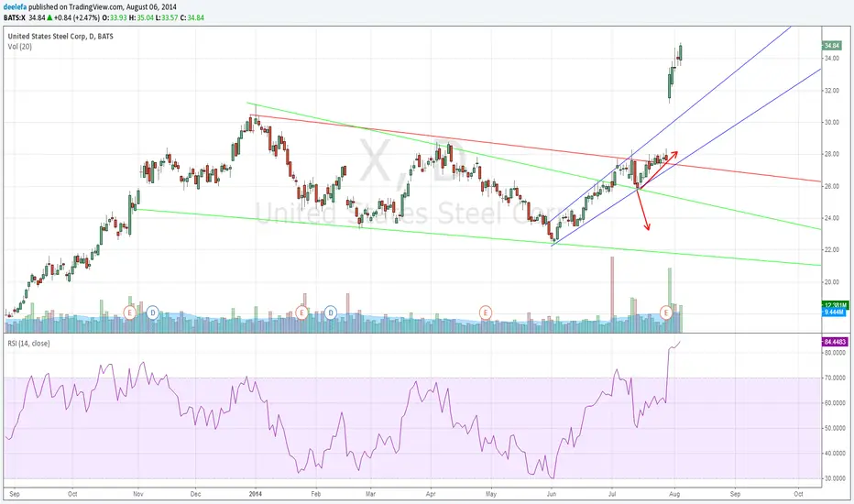Click the earnings marker nearest to Nov

tap(129, 312)
